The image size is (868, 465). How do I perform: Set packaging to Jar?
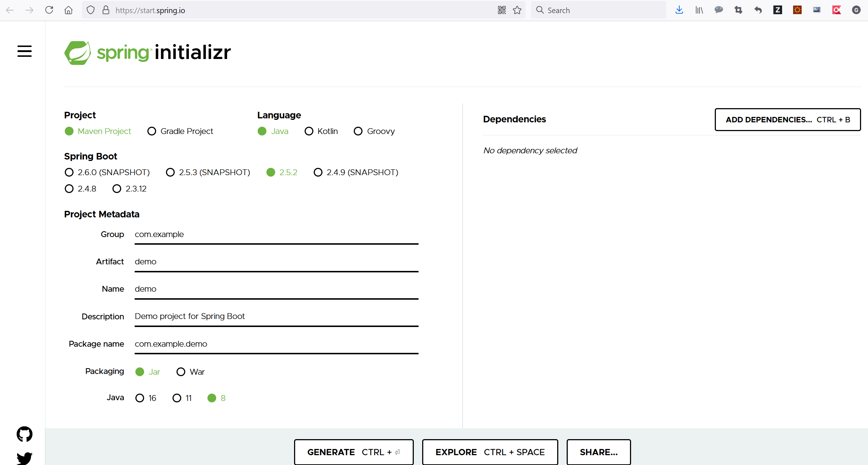click(148, 372)
